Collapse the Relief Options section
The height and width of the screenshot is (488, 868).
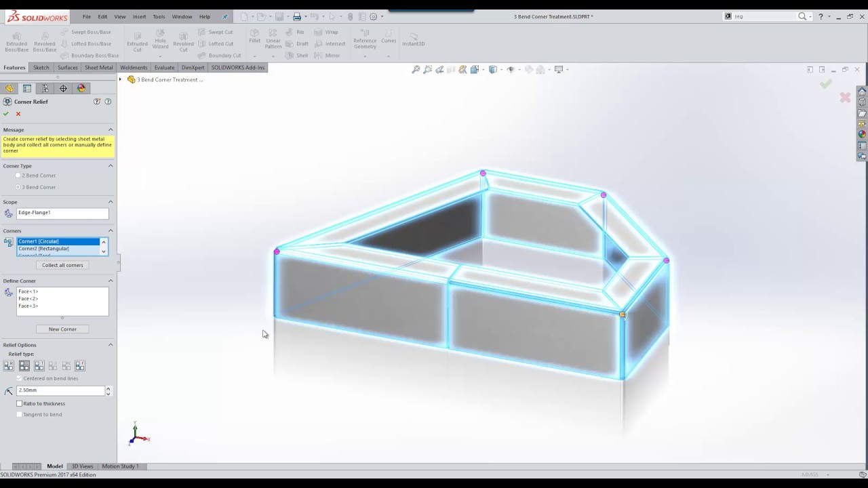tap(111, 344)
